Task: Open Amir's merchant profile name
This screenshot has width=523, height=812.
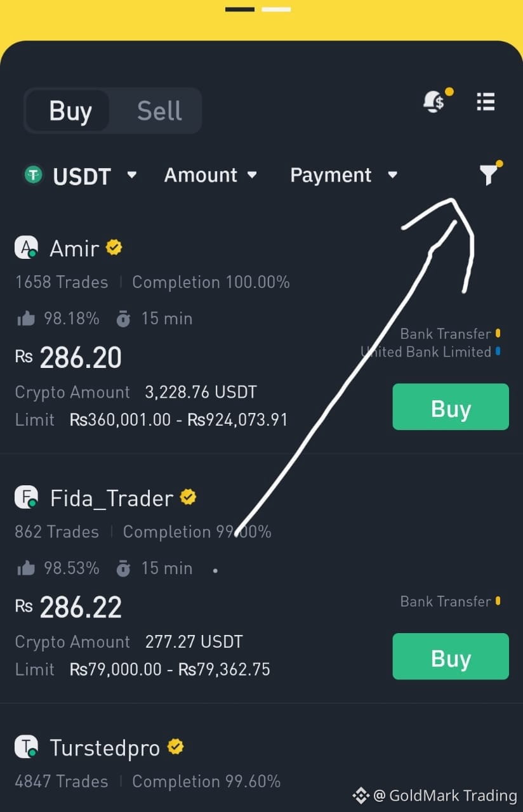Action: (74, 248)
